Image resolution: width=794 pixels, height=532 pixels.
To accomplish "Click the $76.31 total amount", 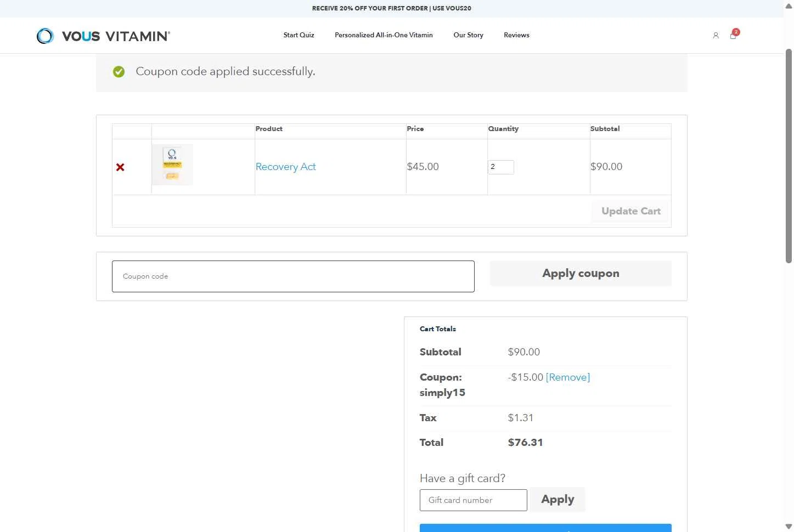I will point(525,443).
